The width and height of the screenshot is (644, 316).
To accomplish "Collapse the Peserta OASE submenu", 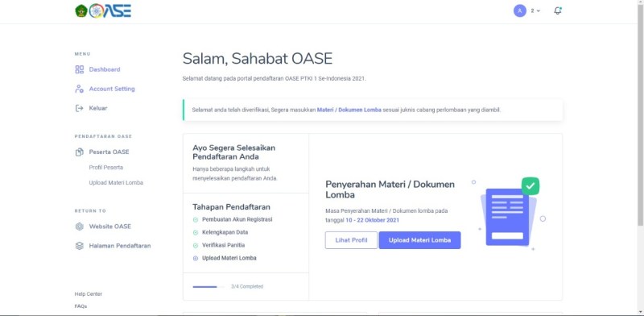I will 109,152.
